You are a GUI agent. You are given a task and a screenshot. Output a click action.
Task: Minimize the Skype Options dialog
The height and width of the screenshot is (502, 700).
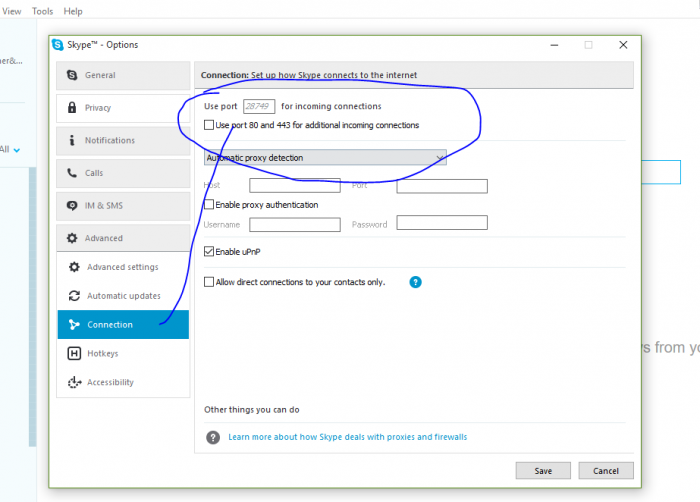(x=554, y=45)
